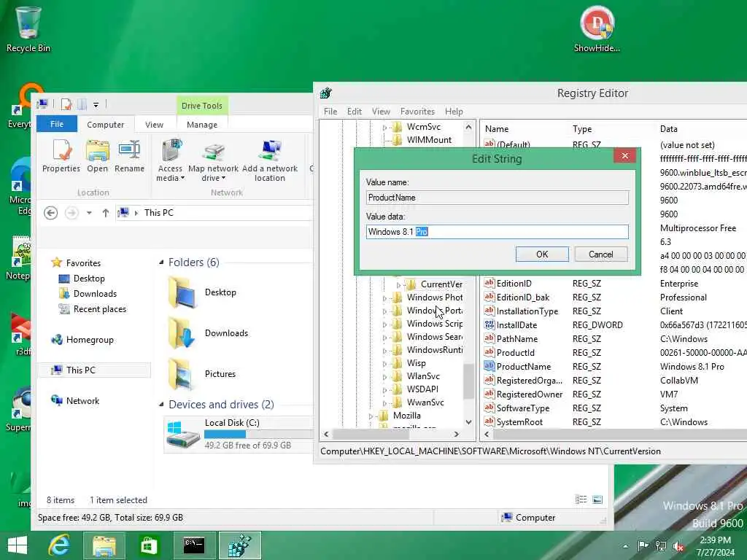Screen dimensions: 747x560
Task: Expand the Mozilla registry key
Action: 371,416
